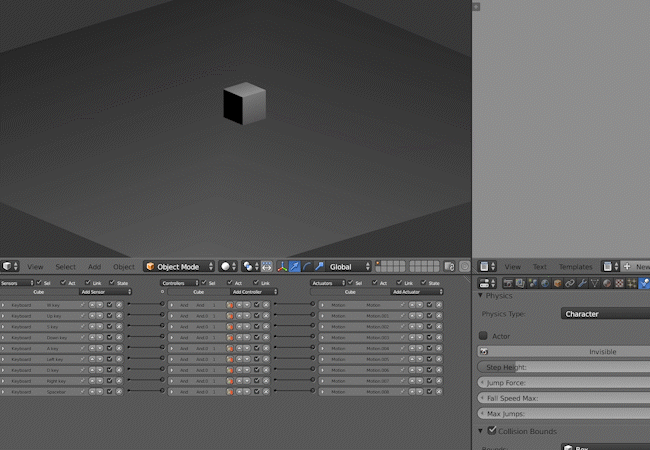Open the Scene properties tab
Viewport: 650px width, 450px height.
point(533,283)
